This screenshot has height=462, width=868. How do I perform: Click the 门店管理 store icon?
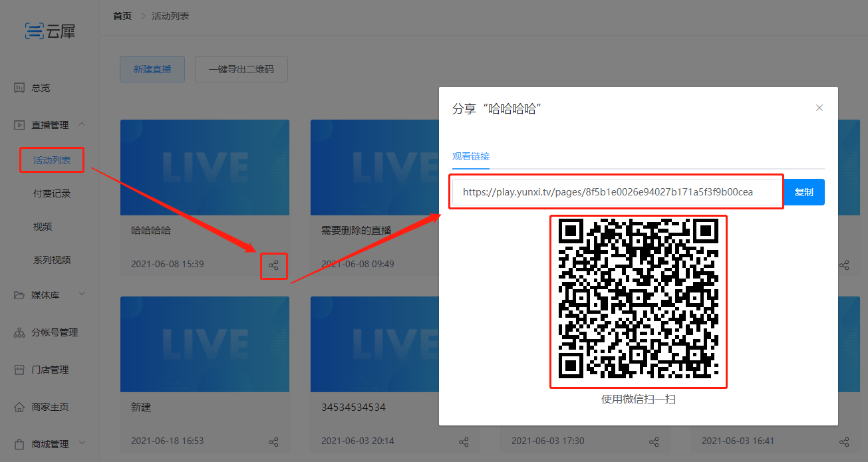tap(19, 370)
